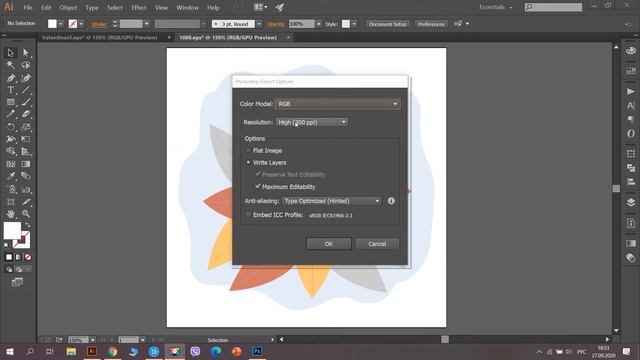
Task: Open the Object menu
Action: pyautogui.click(x=68, y=8)
